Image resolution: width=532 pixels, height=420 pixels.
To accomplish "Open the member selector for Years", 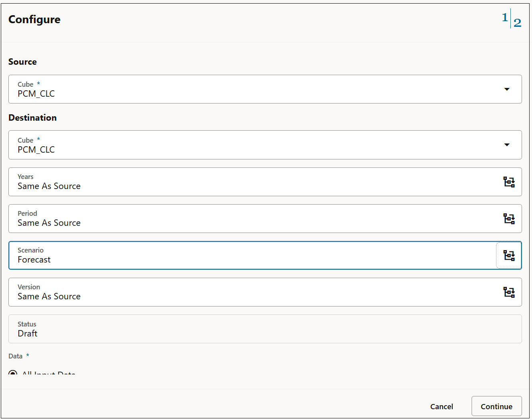I will coord(509,182).
